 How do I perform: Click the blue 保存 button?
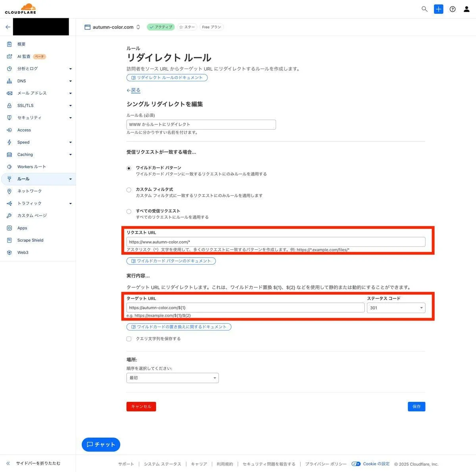pyautogui.click(x=416, y=407)
